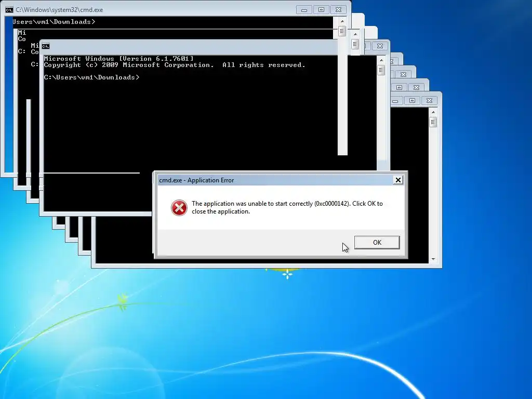Click OK in the Application Error dialog

[x=377, y=242]
